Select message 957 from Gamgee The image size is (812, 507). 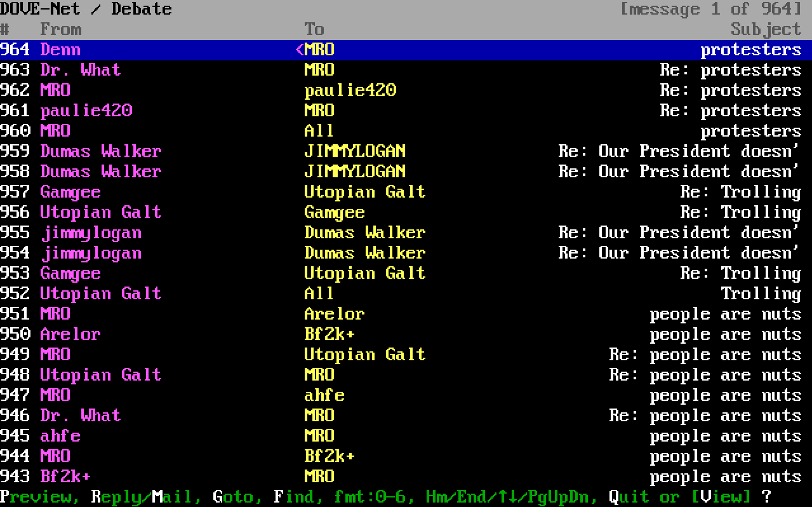click(70, 192)
